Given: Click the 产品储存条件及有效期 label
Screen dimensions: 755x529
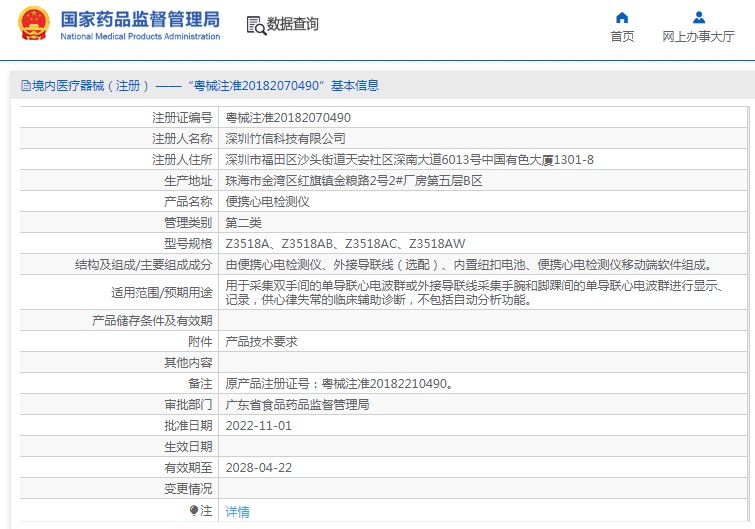Looking at the screenshot, I should coord(152,321).
